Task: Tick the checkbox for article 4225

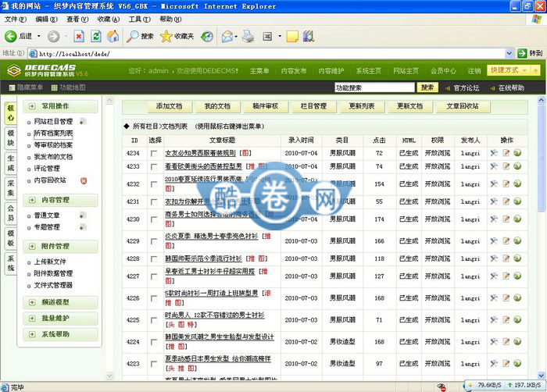Action: (153, 320)
